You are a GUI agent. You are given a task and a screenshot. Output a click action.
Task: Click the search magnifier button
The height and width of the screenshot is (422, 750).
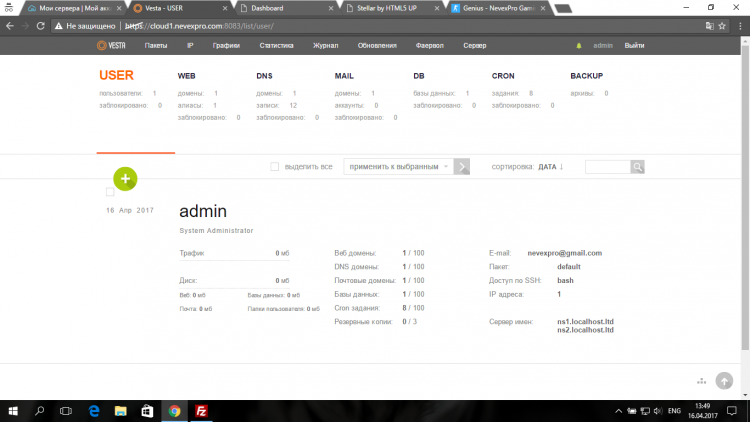coord(637,167)
